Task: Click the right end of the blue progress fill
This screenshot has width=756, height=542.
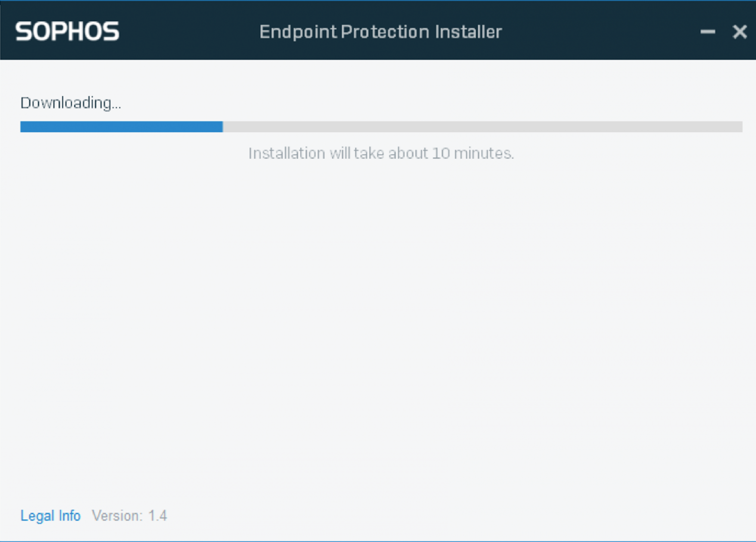Action: point(220,127)
